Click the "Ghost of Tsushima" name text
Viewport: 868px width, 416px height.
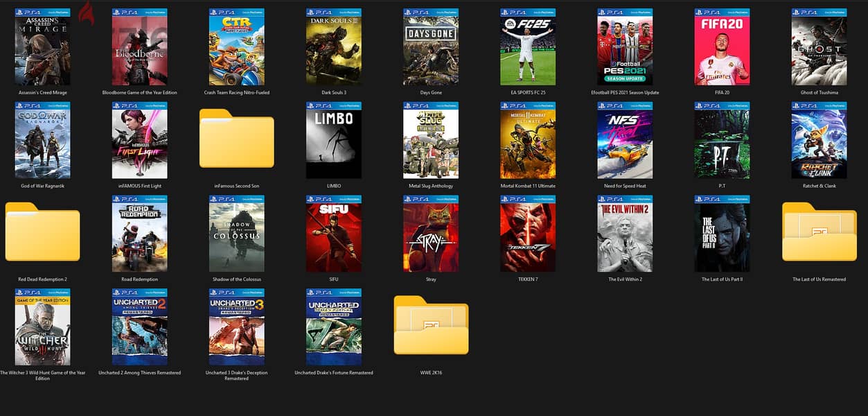click(819, 92)
